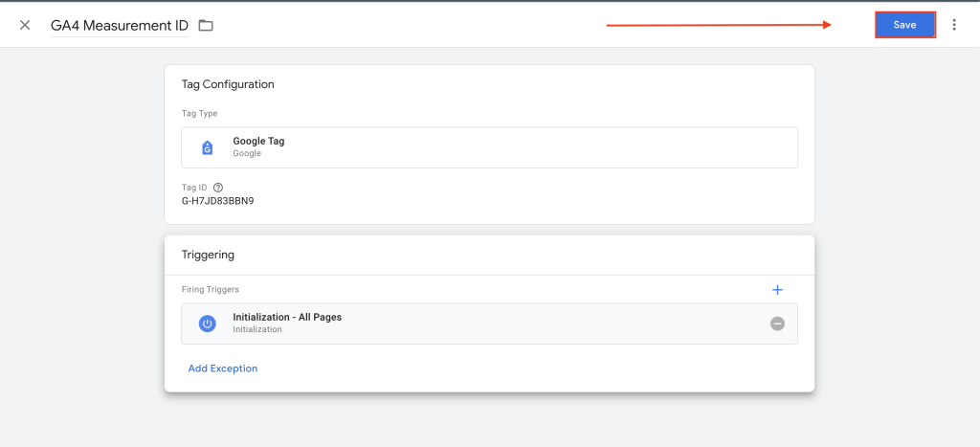Click the Tag Type label
This screenshot has width=980, height=447.
pos(199,114)
